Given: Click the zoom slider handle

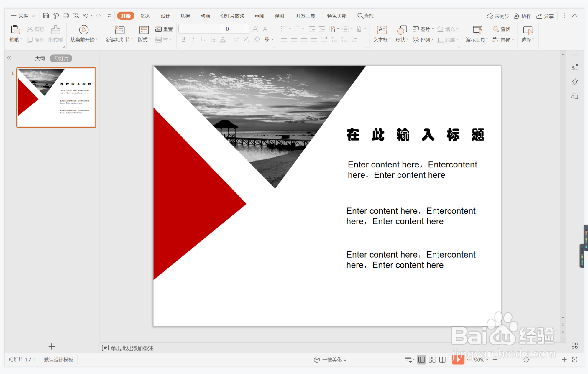Looking at the screenshot, I should 526,360.
